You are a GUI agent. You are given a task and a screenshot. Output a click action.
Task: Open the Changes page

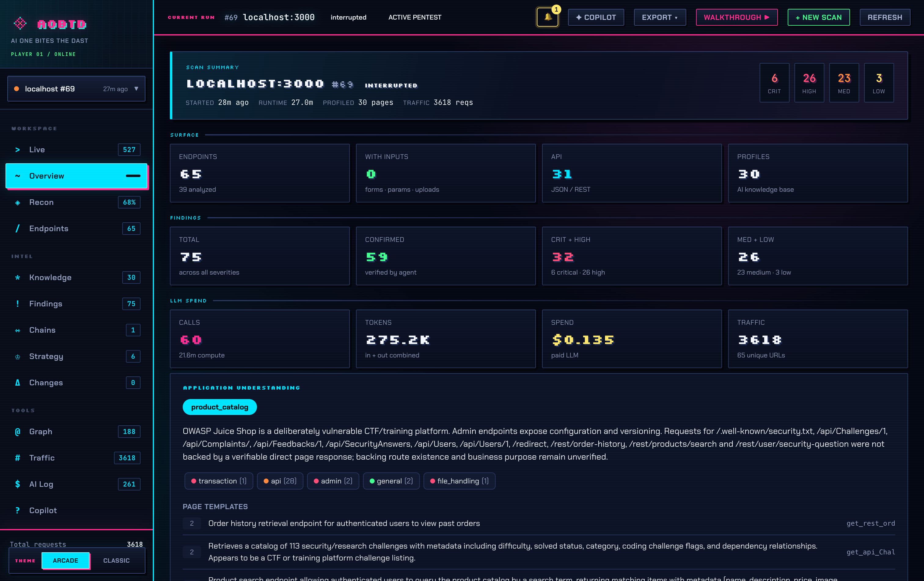pyautogui.click(x=76, y=383)
